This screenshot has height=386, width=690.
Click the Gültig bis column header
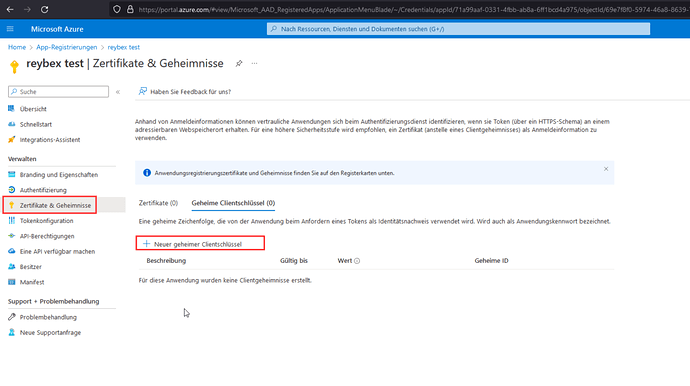pyautogui.click(x=294, y=261)
